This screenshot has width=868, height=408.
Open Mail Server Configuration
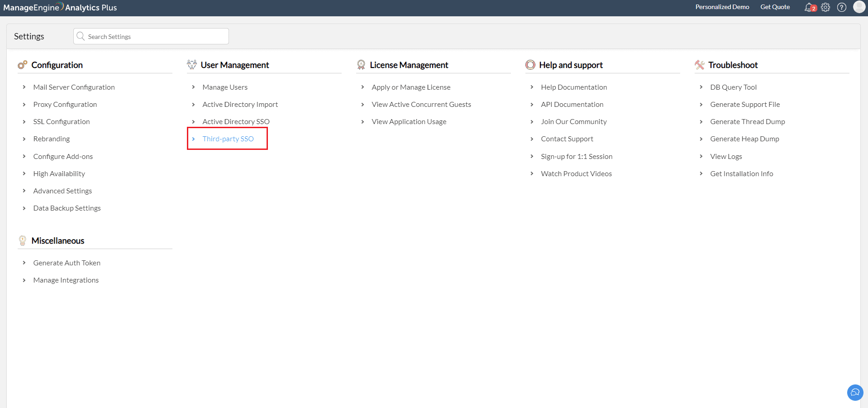coord(74,87)
